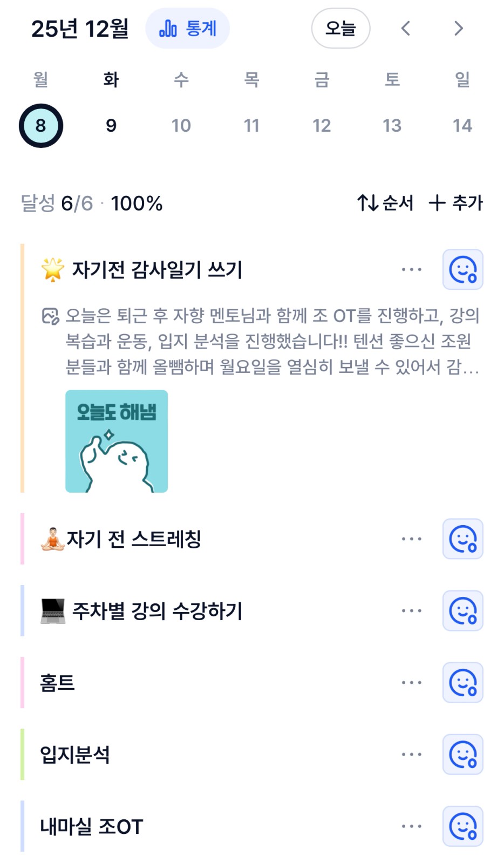Image resolution: width=504 pixels, height=863 pixels.
Task: Toggle completion face for 자기전 감사일기 쓰기
Action: point(462,269)
